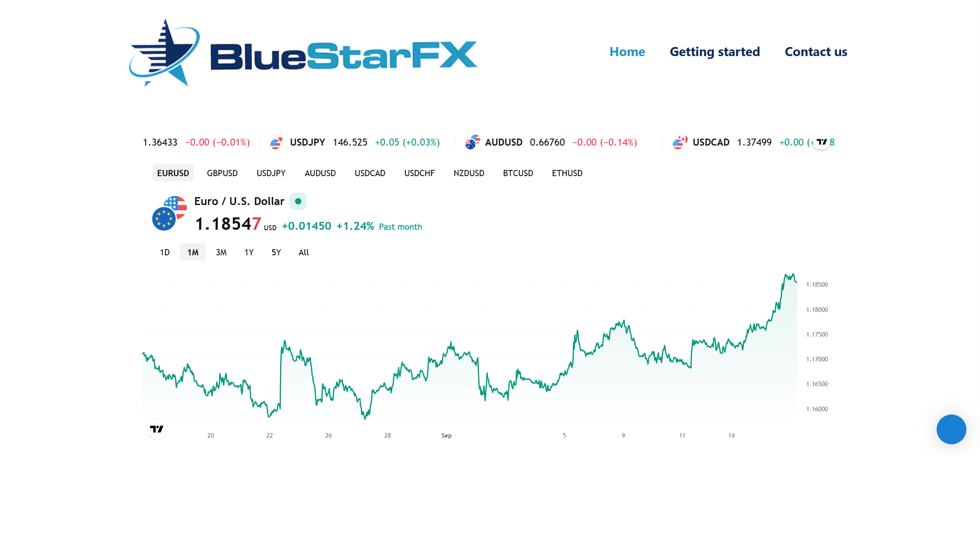This screenshot has height=535, width=980.
Task: Open the Home page link
Action: click(x=627, y=52)
